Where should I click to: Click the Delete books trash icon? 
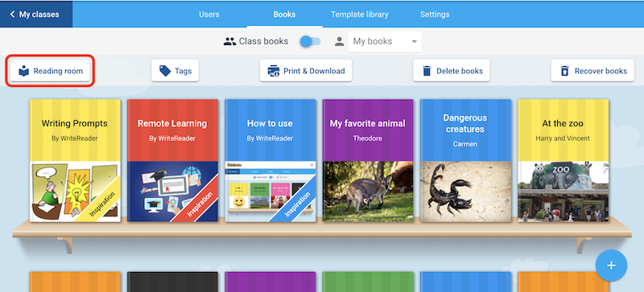click(427, 71)
